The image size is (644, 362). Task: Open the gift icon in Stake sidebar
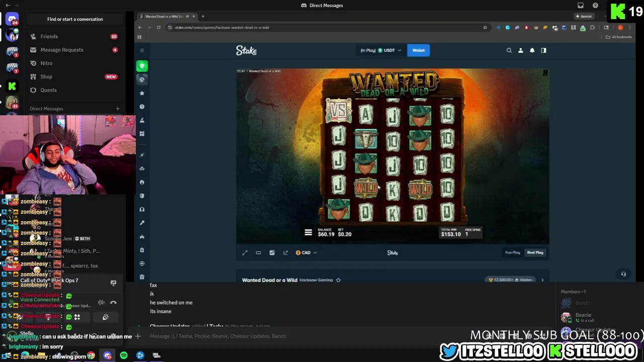[142, 277]
